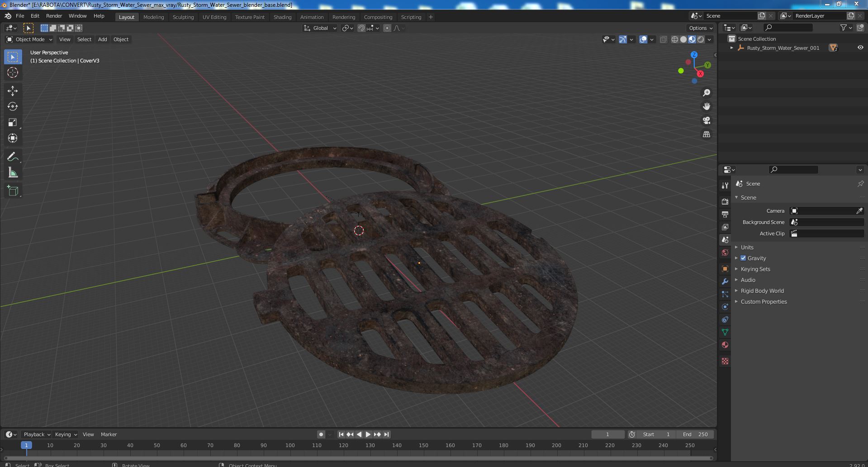This screenshot has height=467, width=868.
Task: Switch to the Shading workspace tab
Action: click(x=282, y=17)
